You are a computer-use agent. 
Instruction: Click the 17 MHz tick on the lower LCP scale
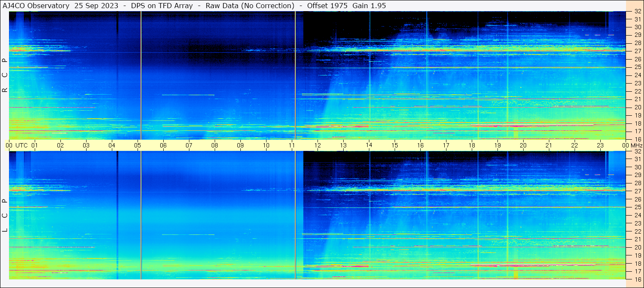click(x=638, y=271)
